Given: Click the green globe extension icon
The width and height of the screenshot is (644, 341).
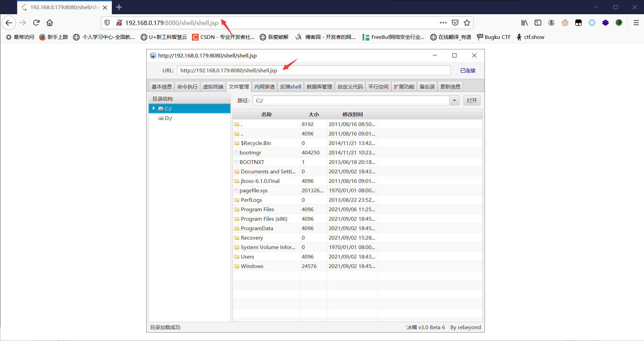Looking at the screenshot, I should 619,23.
